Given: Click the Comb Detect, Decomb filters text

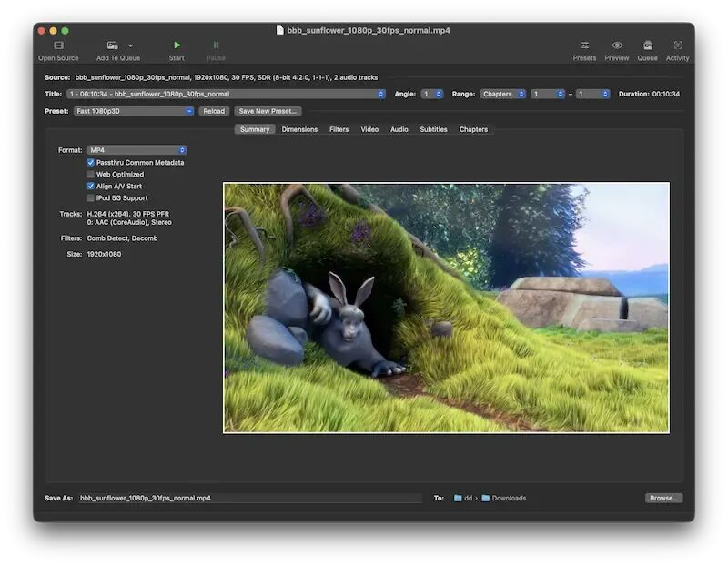Looking at the screenshot, I should point(122,238).
